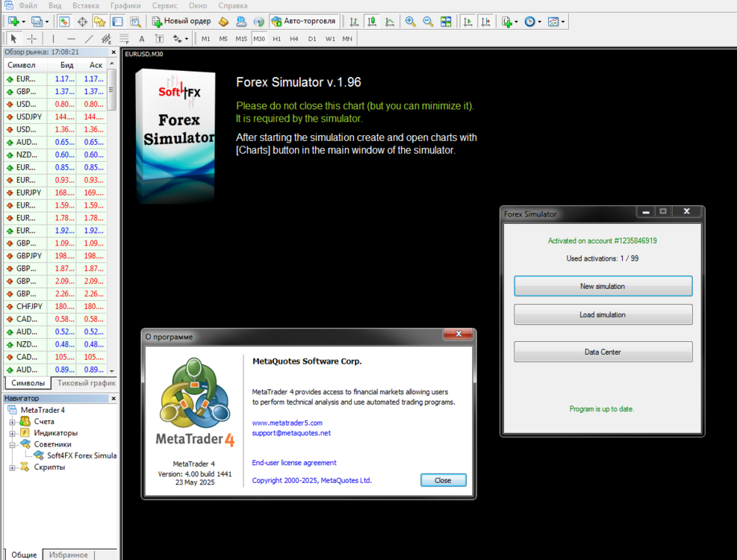This screenshot has width=737, height=560.
Task: Toggle the Авто-торговля button
Action: (304, 21)
